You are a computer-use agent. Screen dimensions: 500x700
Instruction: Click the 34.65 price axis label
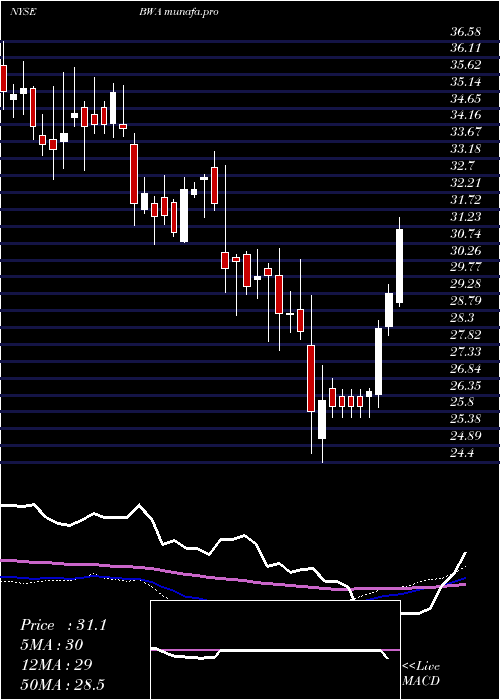[x=465, y=99]
